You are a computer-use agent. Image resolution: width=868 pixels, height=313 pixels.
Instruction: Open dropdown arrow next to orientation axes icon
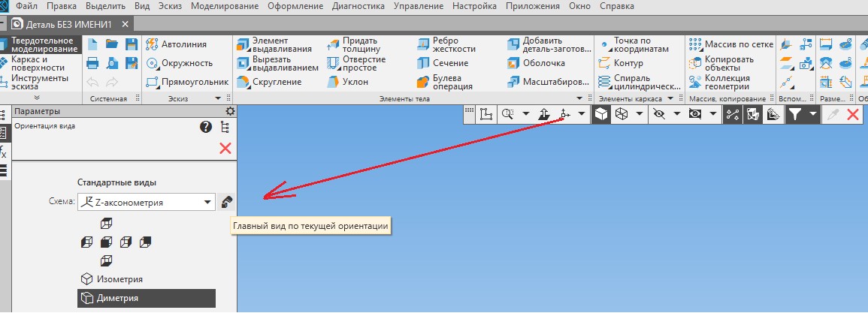point(581,115)
